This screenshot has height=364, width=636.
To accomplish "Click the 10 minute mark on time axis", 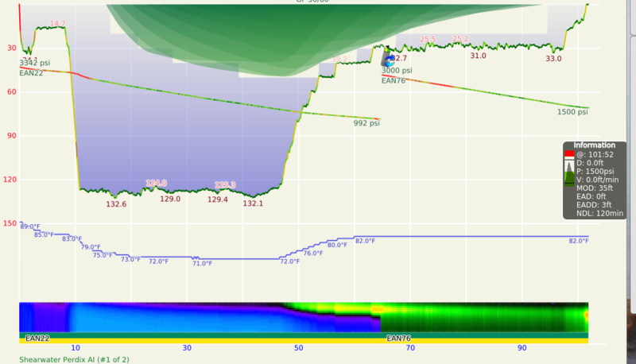I will point(76,348).
